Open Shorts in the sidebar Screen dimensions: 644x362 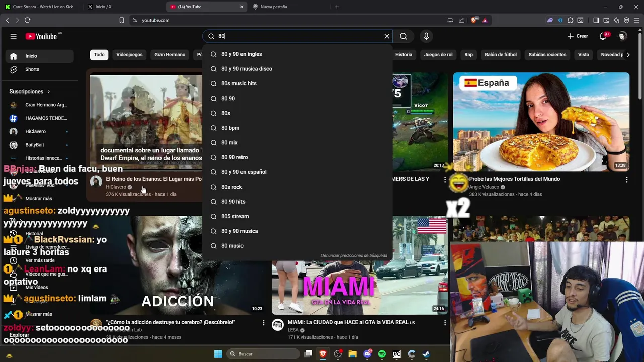(39, 69)
